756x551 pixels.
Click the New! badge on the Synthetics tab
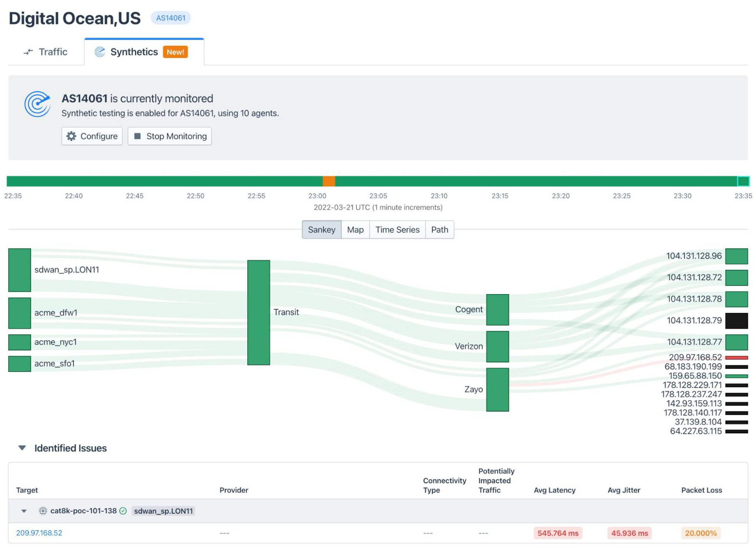[175, 52]
